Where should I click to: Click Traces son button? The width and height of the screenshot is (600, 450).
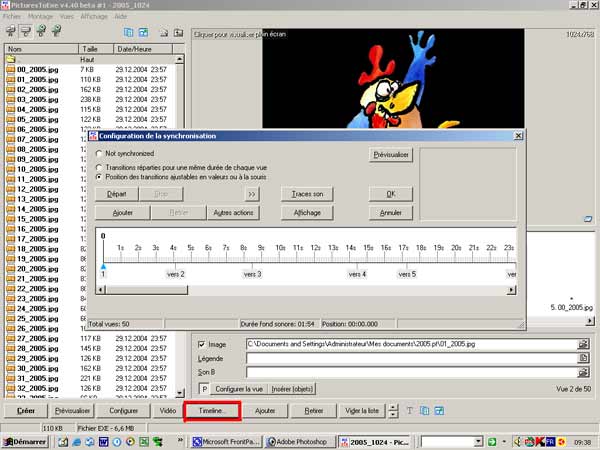coord(307,194)
